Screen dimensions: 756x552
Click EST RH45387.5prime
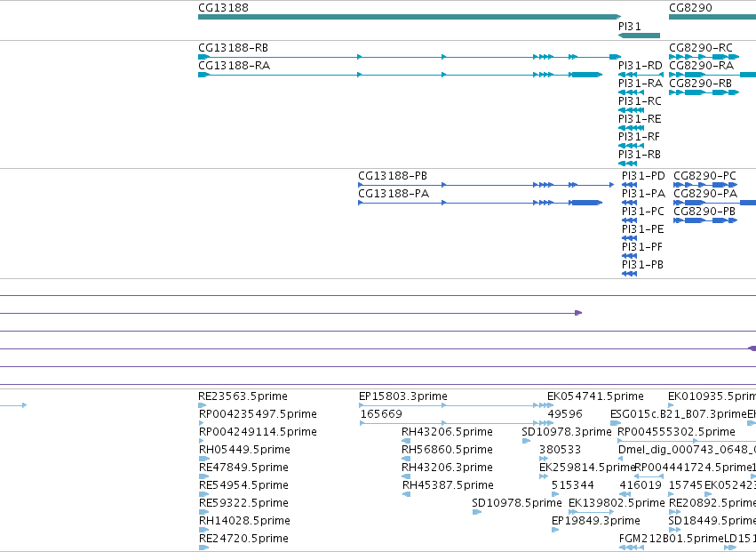point(448,485)
